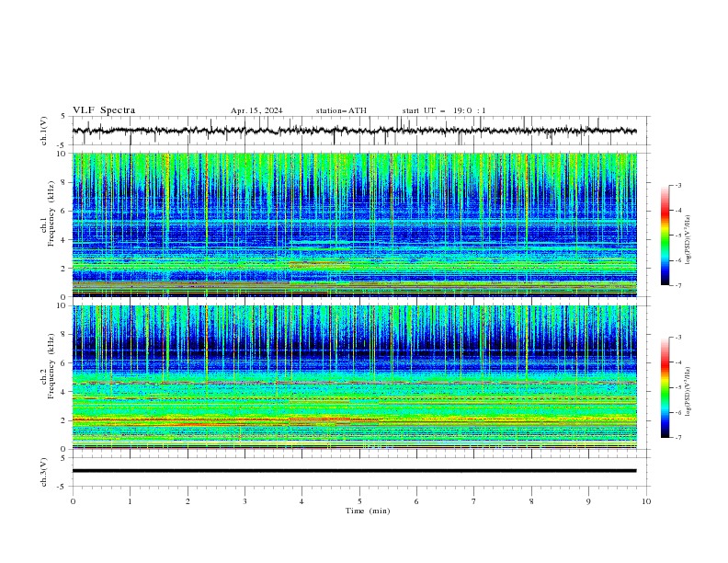The width and height of the screenshot is (728, 563).
Task: Click the "-7" label on lower colorbar
Action: 677,437
